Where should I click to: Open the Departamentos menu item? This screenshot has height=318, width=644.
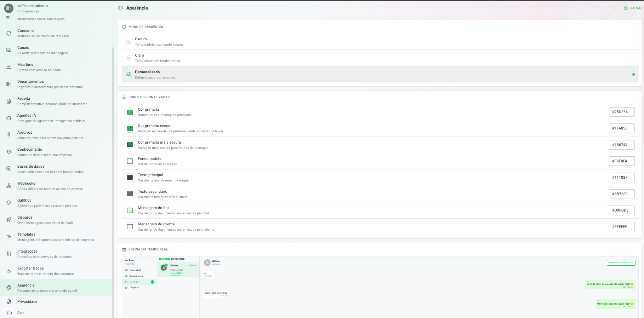pos(56,84)
